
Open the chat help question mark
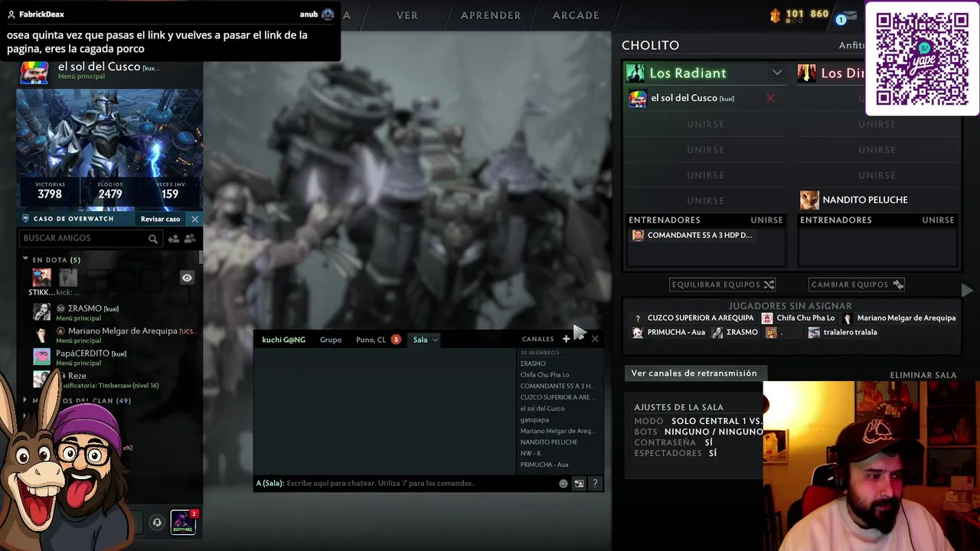(595, 484)
